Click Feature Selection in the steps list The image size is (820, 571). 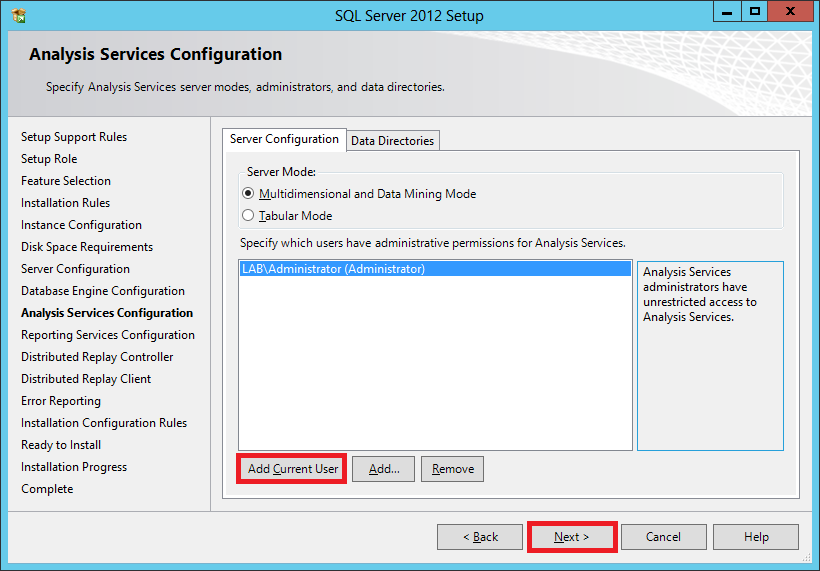coord(66,181)
